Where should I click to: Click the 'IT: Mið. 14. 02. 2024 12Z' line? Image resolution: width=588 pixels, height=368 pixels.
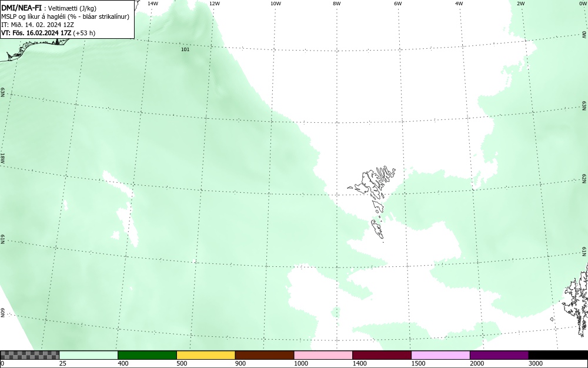38,25
